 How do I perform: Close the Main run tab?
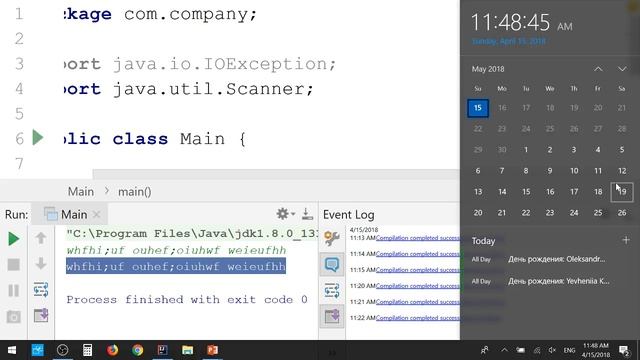tap(96, 214)
